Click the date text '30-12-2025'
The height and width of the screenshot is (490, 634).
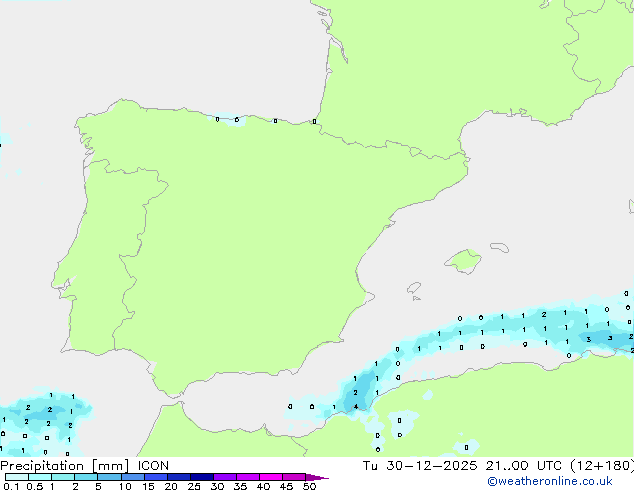[431, 466]
